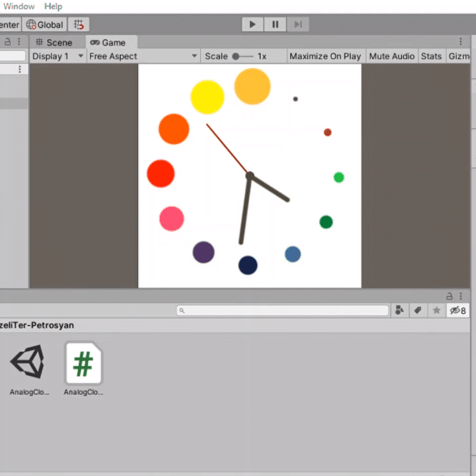
Task: Select the AnalogClock Unity scene asset
Action: point(27,362)
